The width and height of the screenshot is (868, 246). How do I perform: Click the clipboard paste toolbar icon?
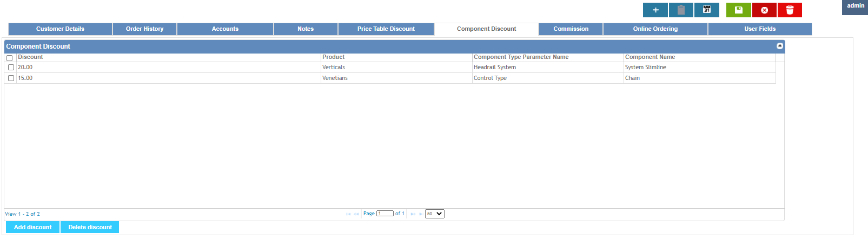(681, 10)
